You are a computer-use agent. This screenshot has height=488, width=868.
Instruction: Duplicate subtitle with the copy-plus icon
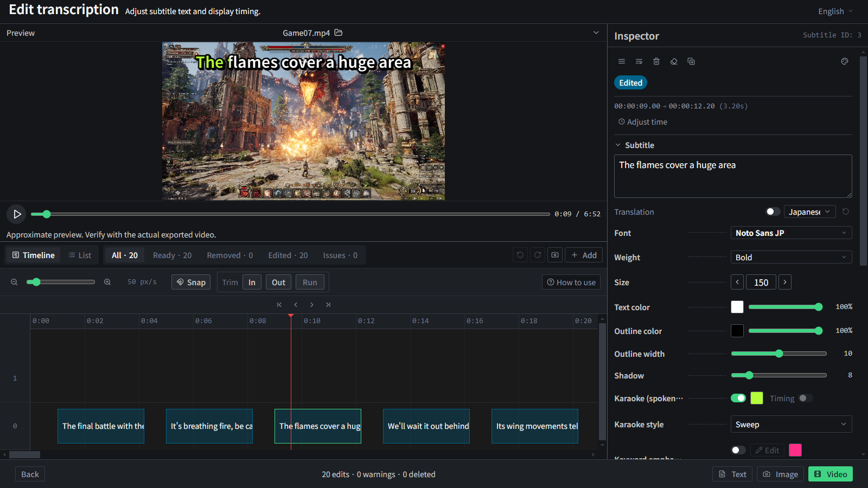tap(691, 61)
